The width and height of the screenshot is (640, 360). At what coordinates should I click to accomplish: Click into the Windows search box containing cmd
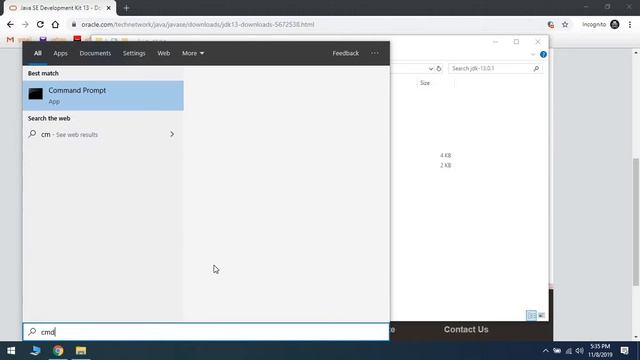206,332
